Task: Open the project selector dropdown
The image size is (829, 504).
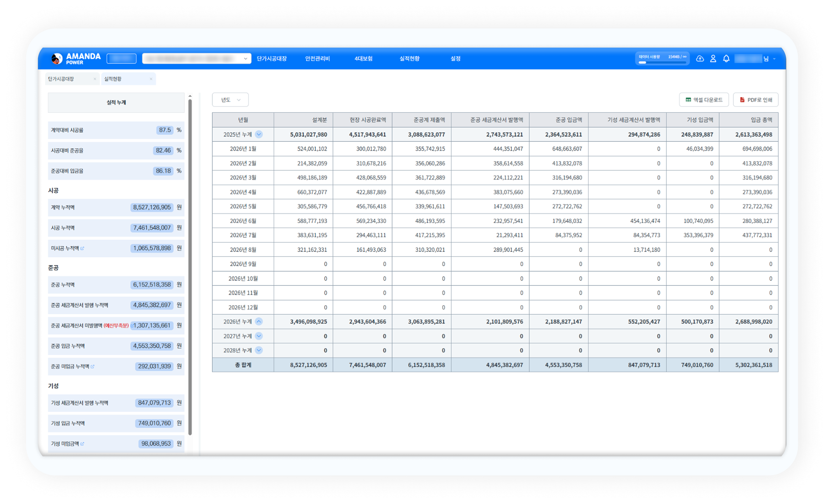Action: click(x=196, y=58)
